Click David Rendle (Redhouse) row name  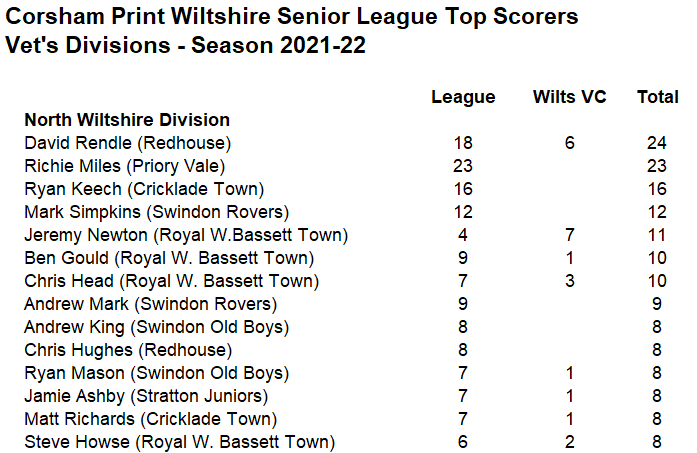128,143
